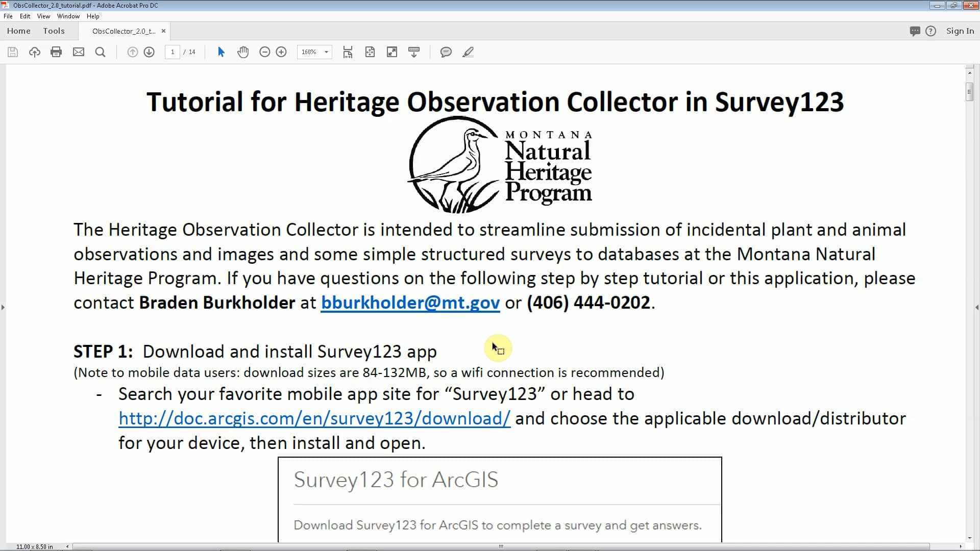
Task: Click the Sign In button
Action: (960, 31)
